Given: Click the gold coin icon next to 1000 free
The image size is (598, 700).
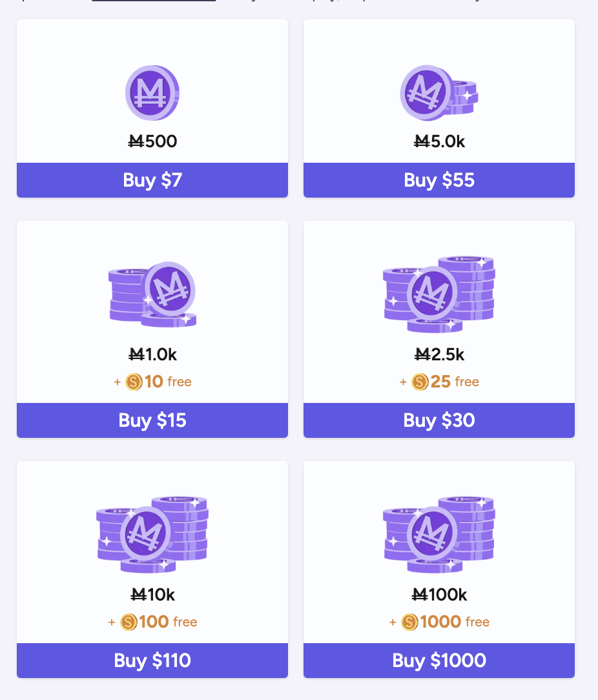Looking at the screenshot, I should 409,622.
